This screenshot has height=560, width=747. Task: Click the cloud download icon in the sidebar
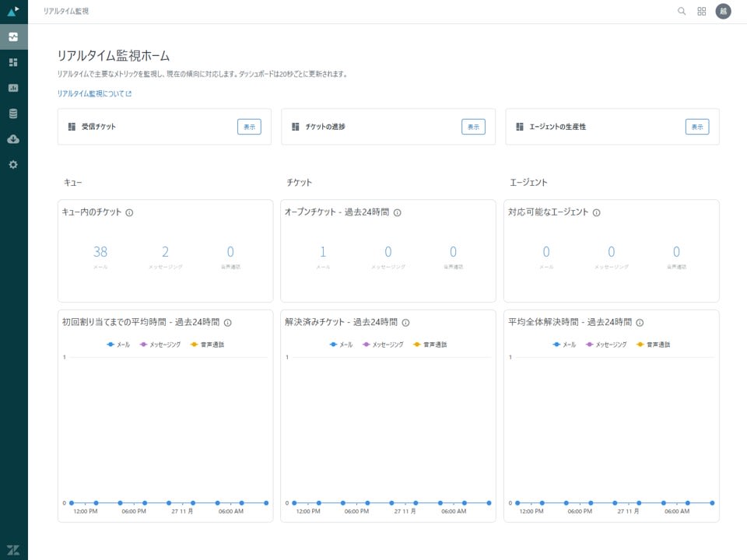(x=13, y=139)
